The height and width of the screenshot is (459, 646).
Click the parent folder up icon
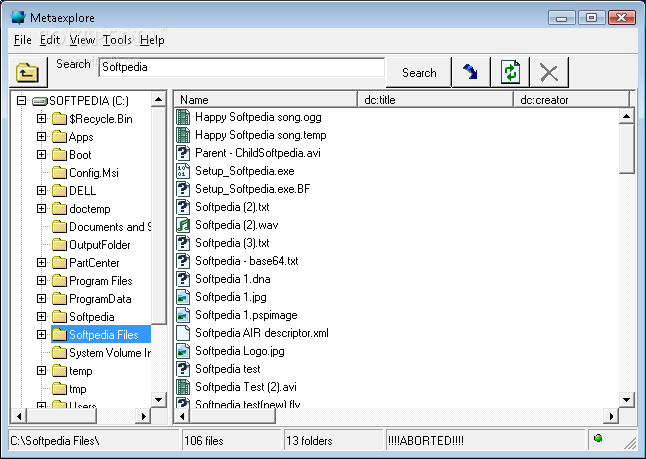(28, 73)
